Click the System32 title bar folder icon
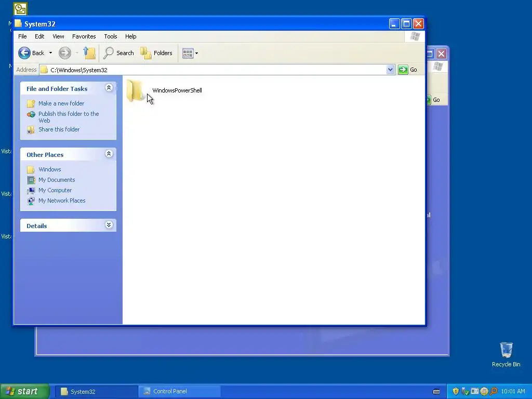Image resolution: width=532 pixels, height=399 pixels. coord(18,24)
